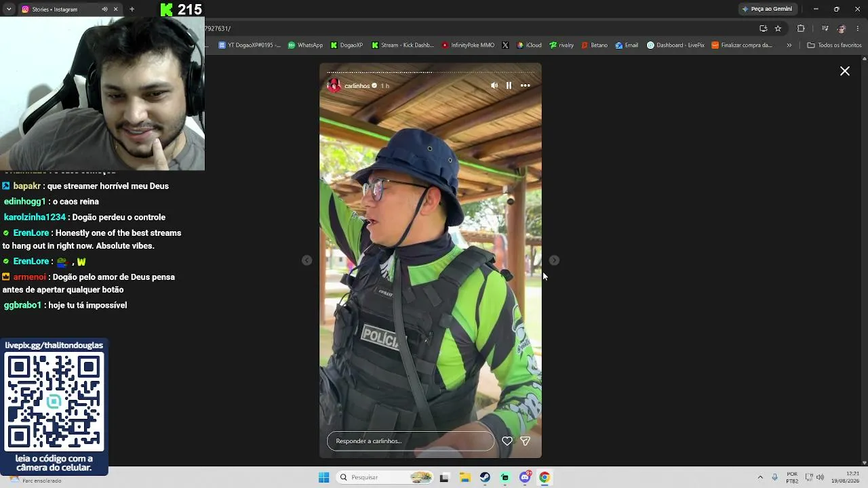
Task: Click the ggbrabo1 chat username
Action: click(22, 305)
